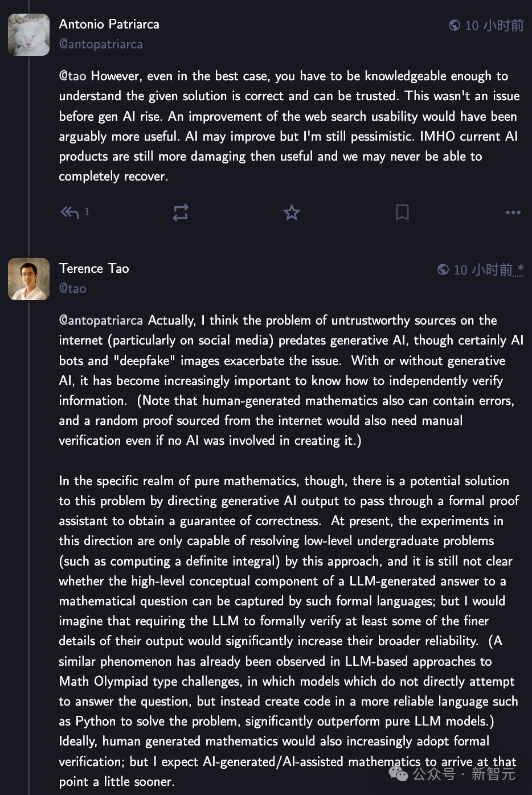Click the @tao handle under Terence Tao
Screen dimensions: 532x795
coord(73,289)
